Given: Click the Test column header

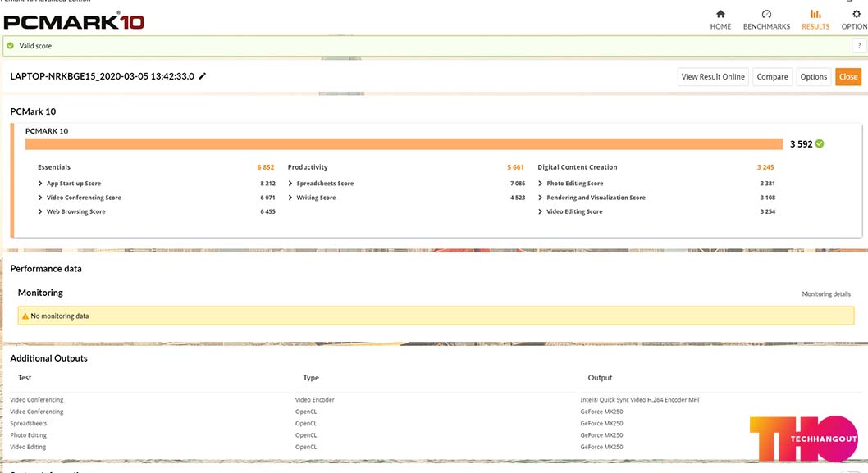Looking at the screenshot, I should pos(25,378).
